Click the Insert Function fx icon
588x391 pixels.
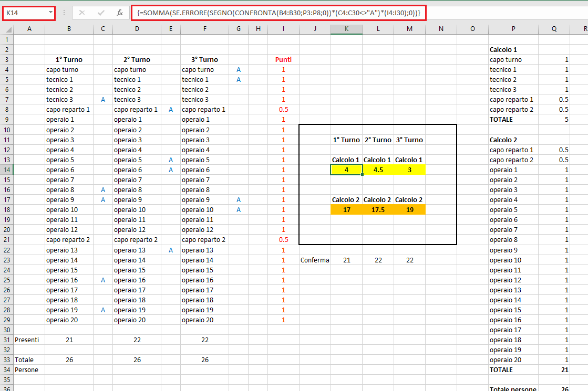click(120, 13)
